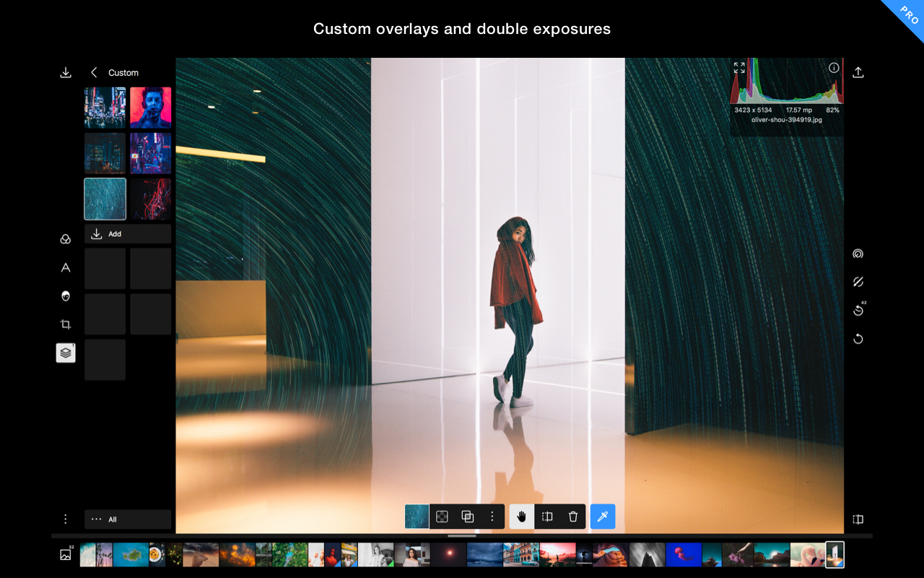Select the blue Eyedropper tool
This screenshot has height=578, width=924.
point(602,516)
